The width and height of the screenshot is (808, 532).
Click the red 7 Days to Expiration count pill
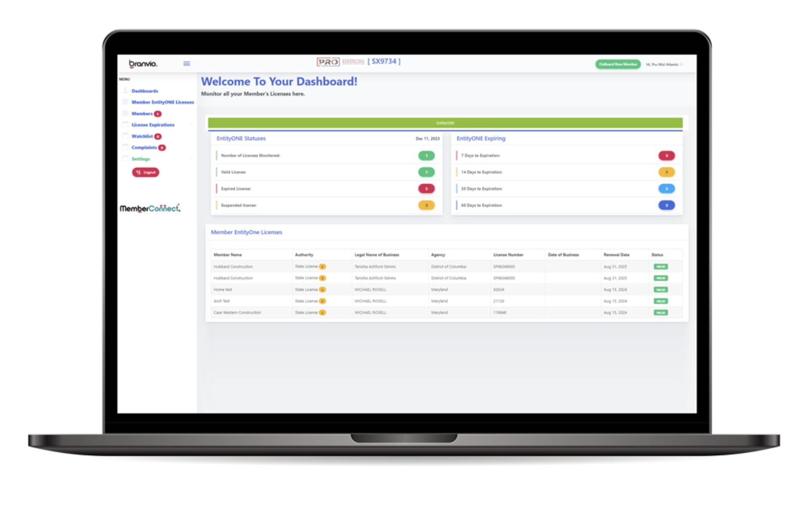click(667, 155)
